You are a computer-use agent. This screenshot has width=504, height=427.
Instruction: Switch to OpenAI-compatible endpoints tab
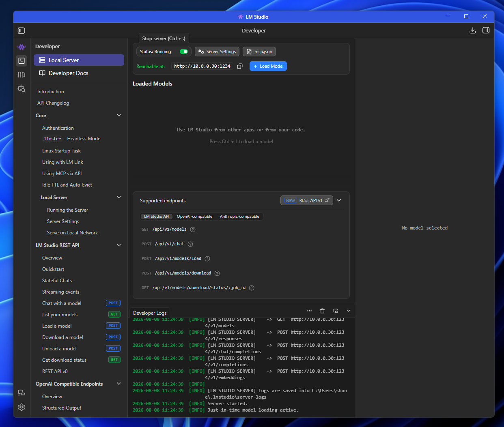point(194,217)
